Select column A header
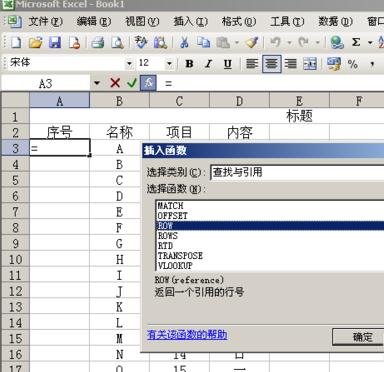This screenshot has width=384, height=372. (60, 101)
